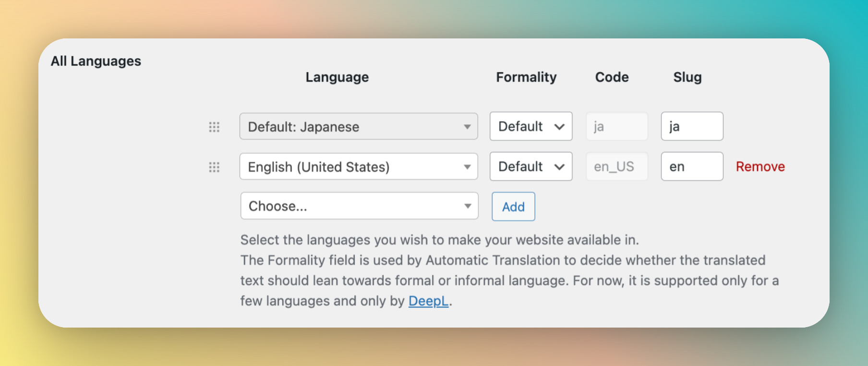Open the Formality dropdown in the Japanese row

530,126
